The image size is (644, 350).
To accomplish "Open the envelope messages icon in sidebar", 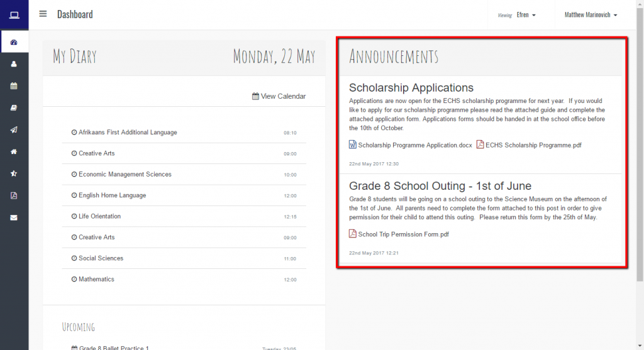I will [14, 217].
